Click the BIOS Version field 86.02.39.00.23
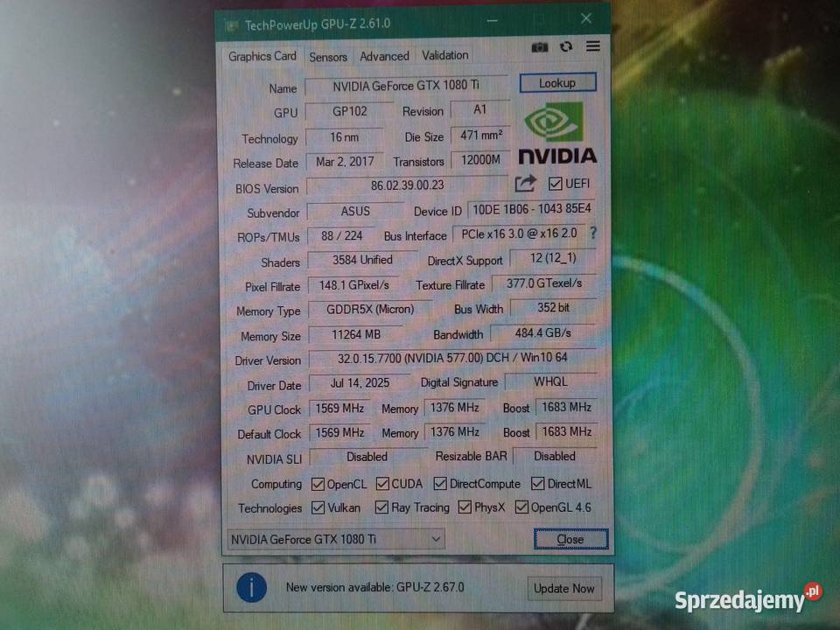840x630 pixels. pos(407,185)
